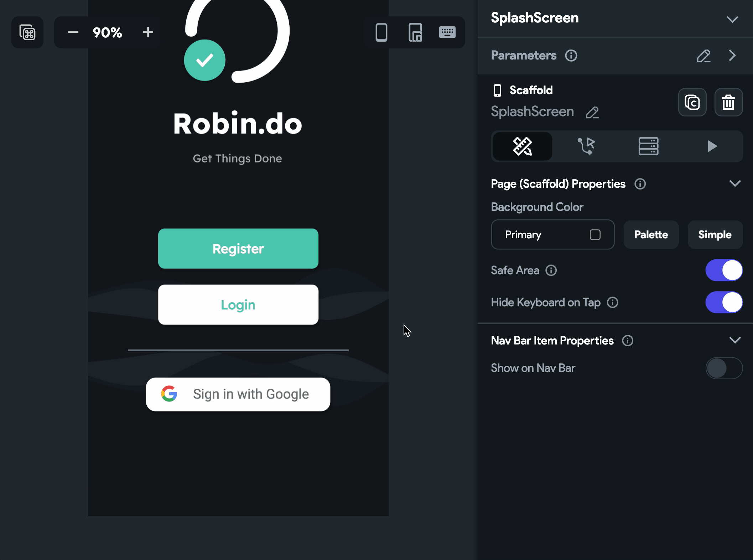Turn off Hide Keyboard on Tap
753x560 pixels.
(723, 302)
